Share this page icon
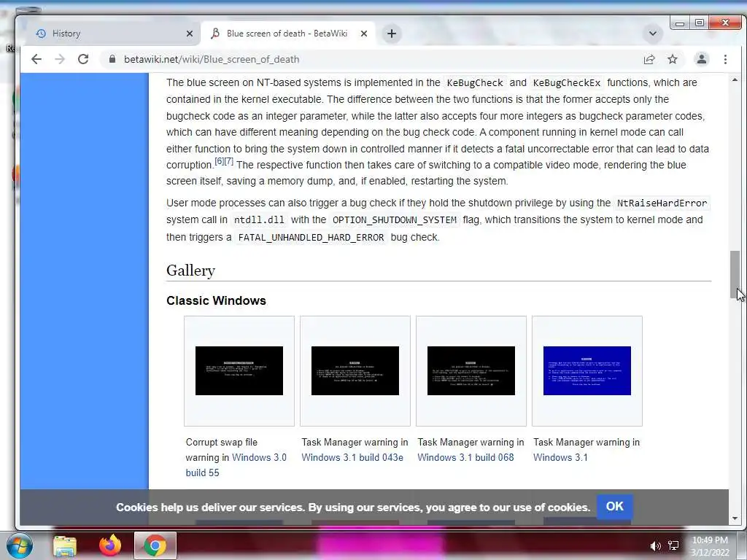The width and height of the screenshot is (747, 560). 649,59
